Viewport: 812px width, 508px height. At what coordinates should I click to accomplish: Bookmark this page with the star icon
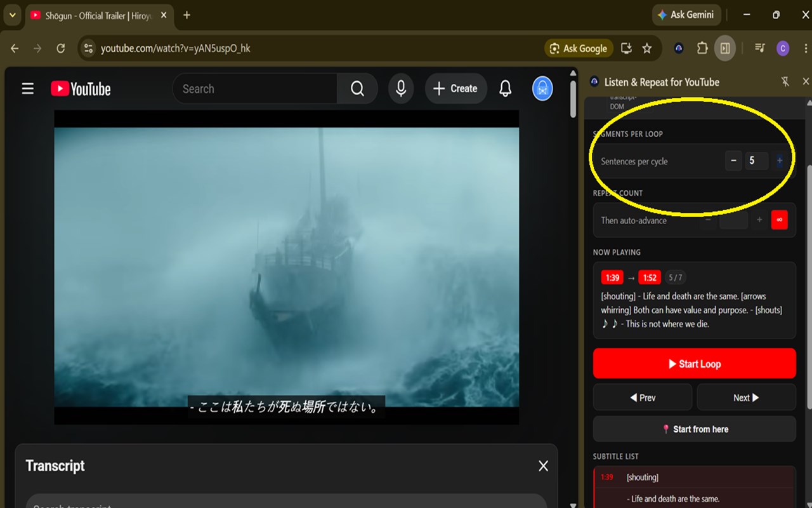pyautogui.click(x=647, y=48)
